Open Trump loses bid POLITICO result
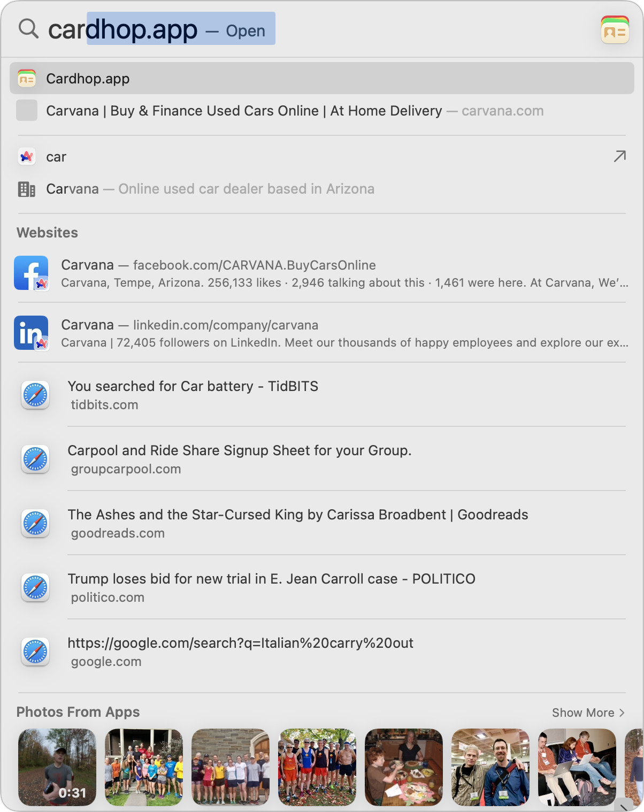 [322, 587]
